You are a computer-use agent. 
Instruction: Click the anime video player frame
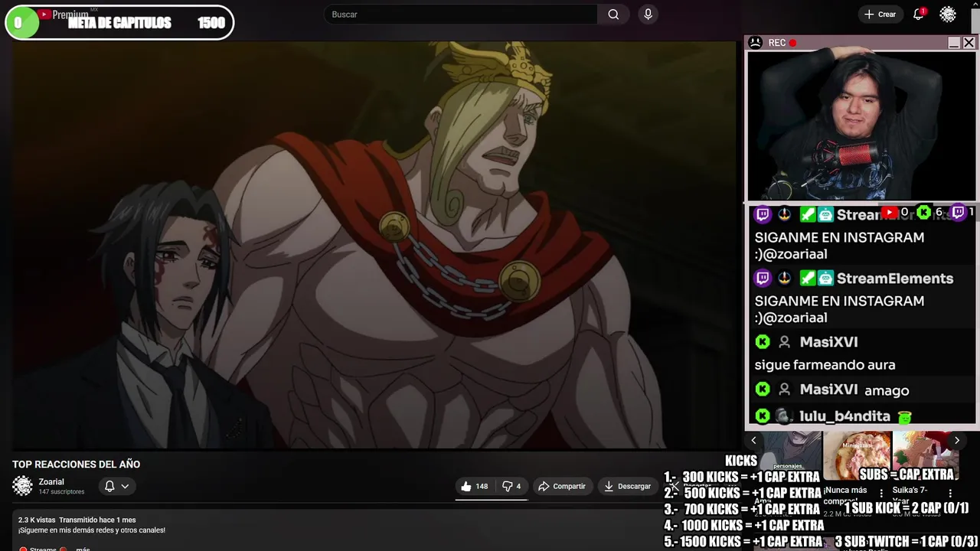pyautogui.click(x=374, y=245)
